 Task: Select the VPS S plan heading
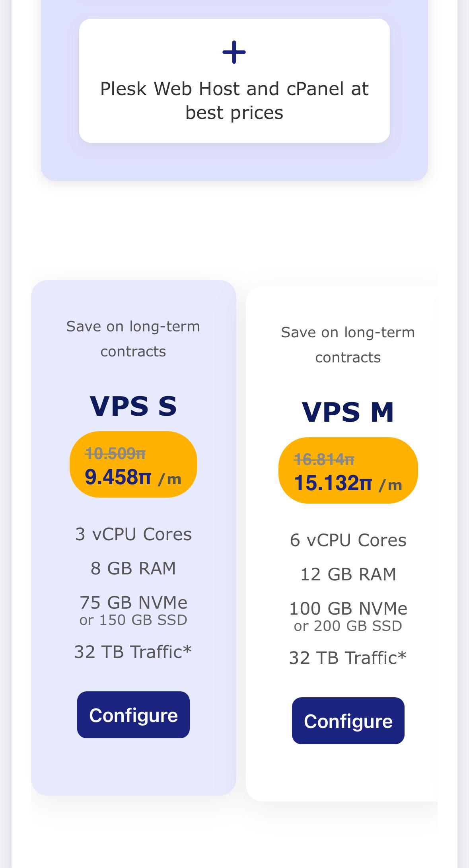[133, 406]
